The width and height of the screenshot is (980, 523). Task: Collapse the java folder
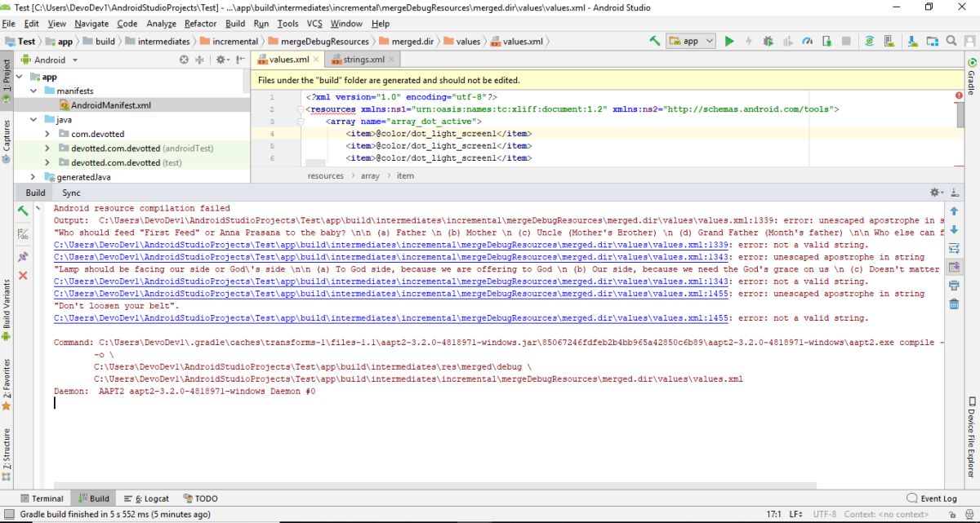tap(33, 119)
